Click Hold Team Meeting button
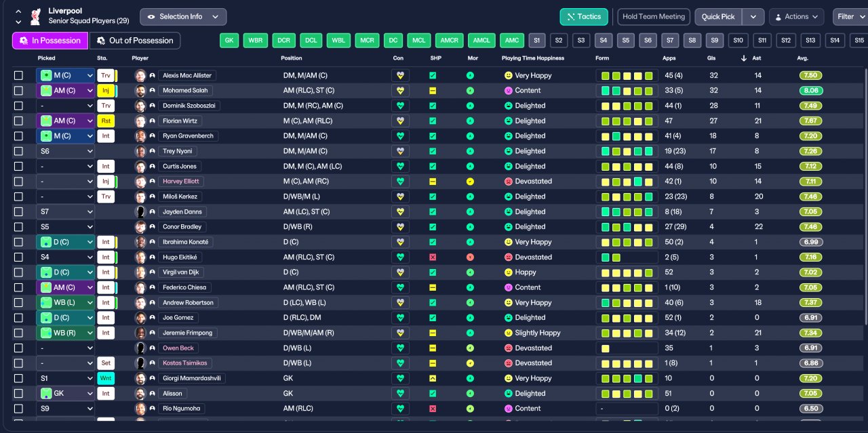The width and height of the screenshot is (868, 433). [x=653, y=16]
